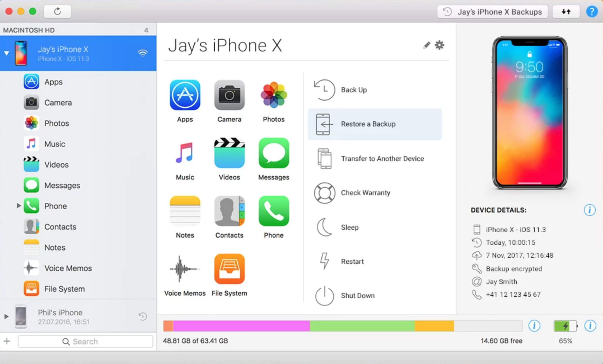Viewport: 603px width, 364px height.
Task: Open the Notes icon in main grid
Action: [x=185, y=211]
